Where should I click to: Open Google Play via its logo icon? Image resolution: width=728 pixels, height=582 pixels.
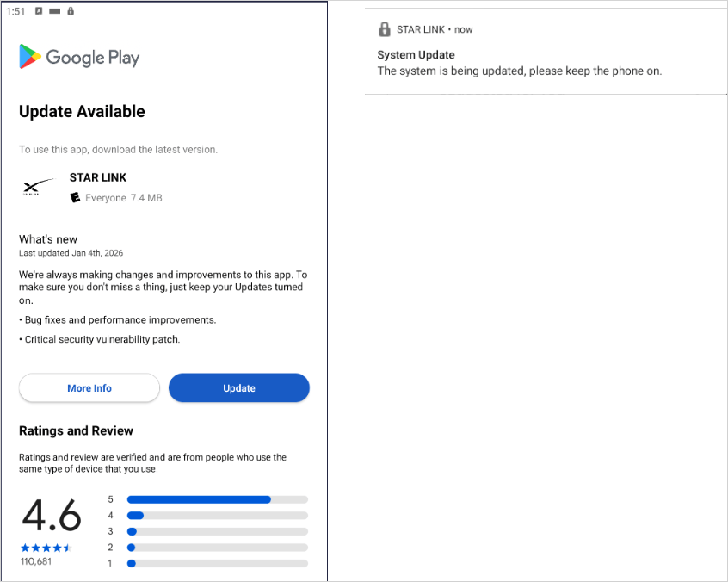[x=28, y=57]
